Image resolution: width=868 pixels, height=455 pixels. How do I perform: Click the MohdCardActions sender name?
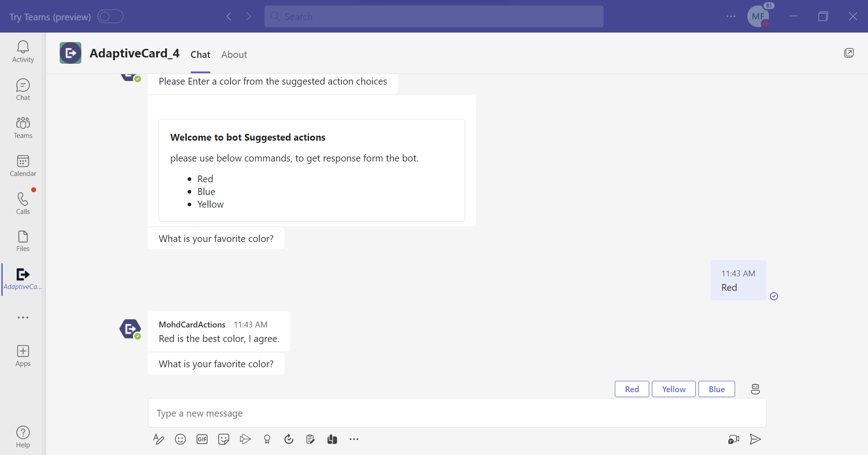pyautogui.click(x=192, y=325)
